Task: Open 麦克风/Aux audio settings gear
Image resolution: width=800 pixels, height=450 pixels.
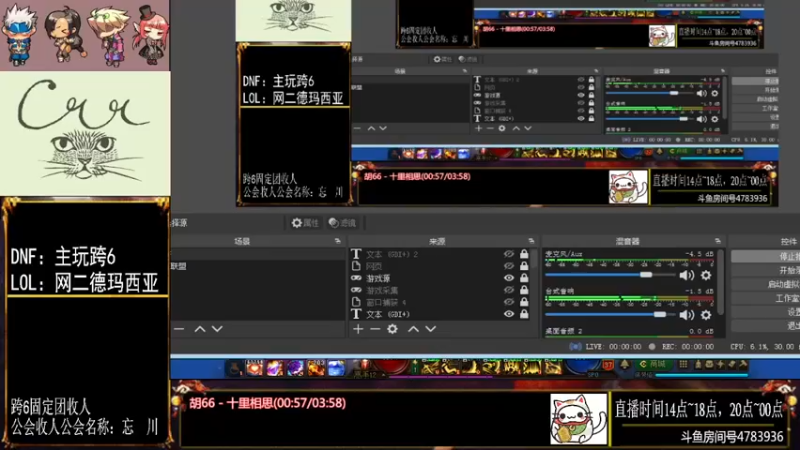Action: click(706, 276)
